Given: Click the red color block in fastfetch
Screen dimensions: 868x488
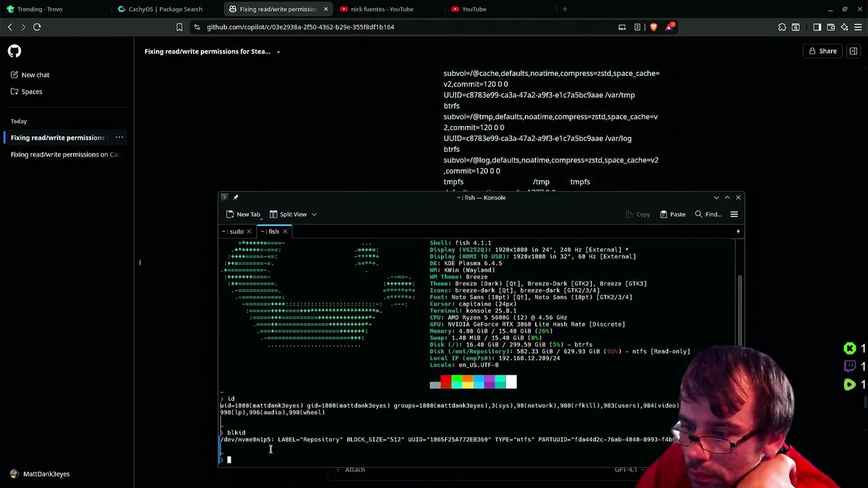Looking at the screenshot, I should click(x=446, y=382).
